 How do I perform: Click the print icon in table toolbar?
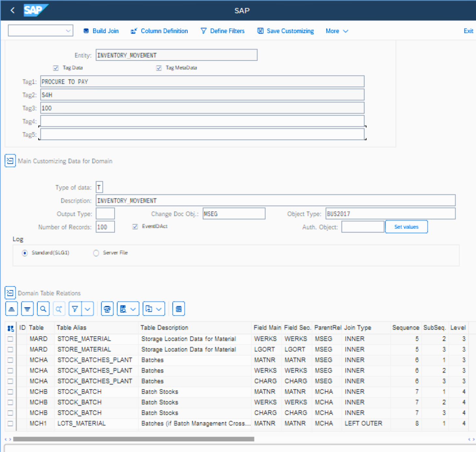coord(107,309)
